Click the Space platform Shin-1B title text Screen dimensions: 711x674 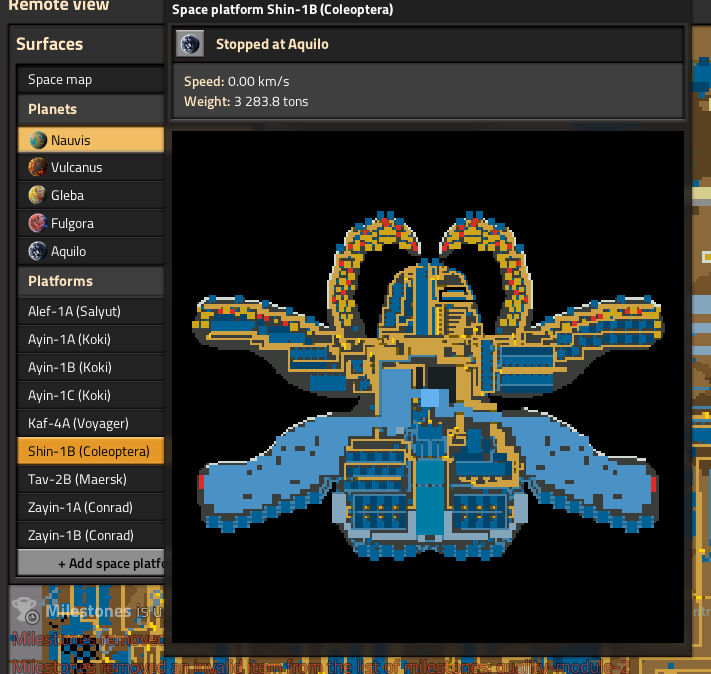point(282,10)
